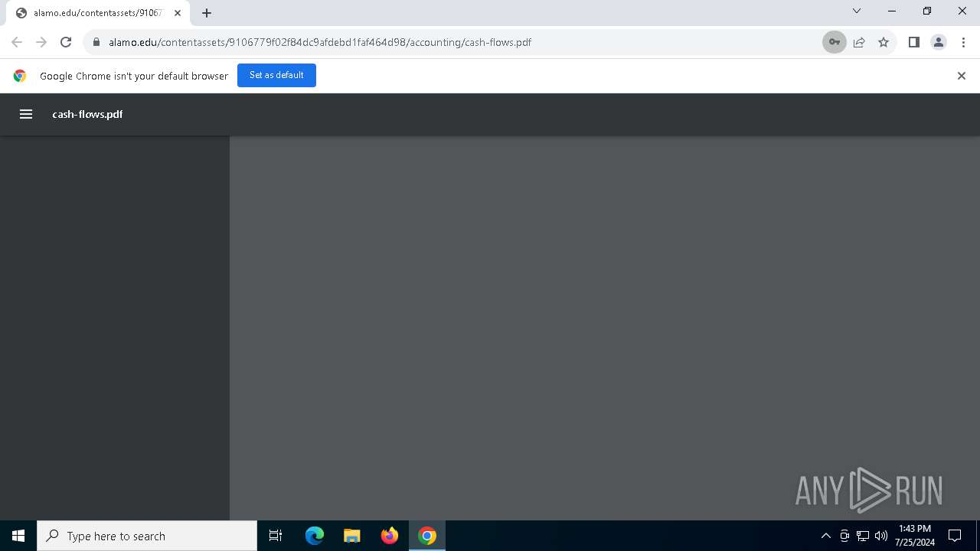Open the taskbar clock and date
This screenshot has width=980, height=551.
[915, 536]
